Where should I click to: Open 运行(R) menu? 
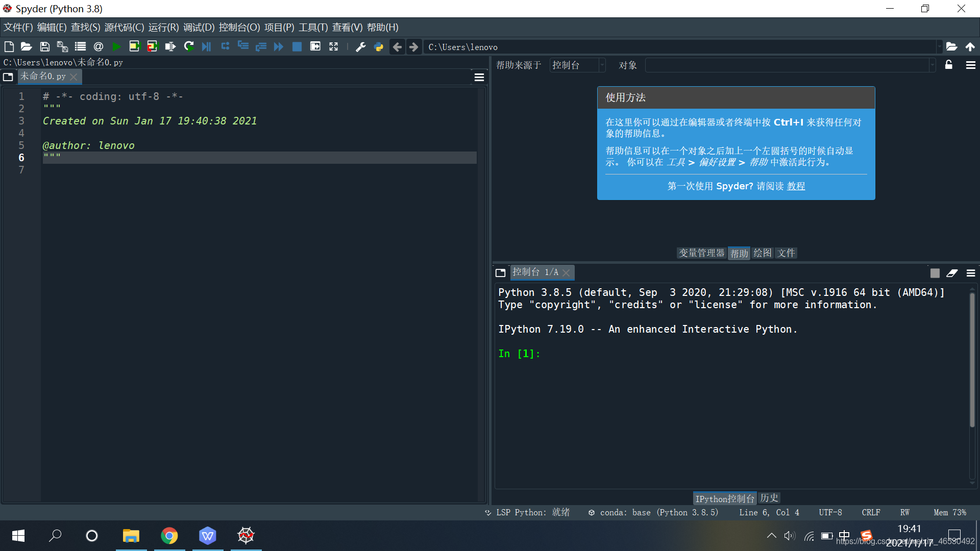164,28
